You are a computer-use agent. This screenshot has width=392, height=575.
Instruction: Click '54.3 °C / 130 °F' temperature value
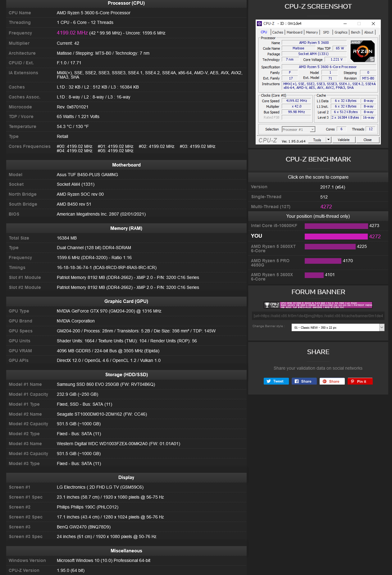(73, 126)
